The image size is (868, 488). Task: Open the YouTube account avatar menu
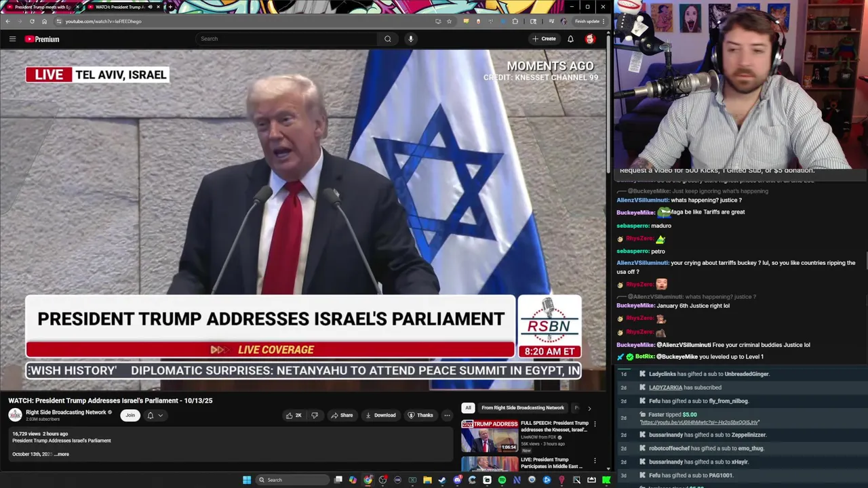point(590,39)
